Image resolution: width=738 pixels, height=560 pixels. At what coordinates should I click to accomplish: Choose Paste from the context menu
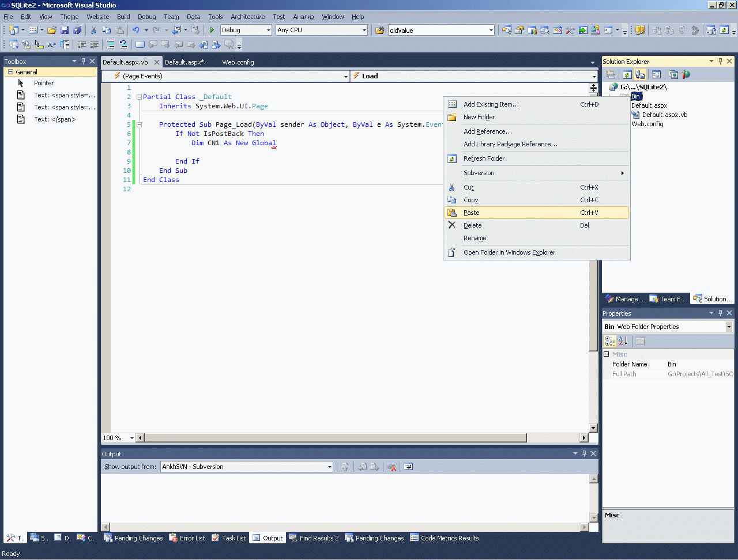click(x=472, y=213)
